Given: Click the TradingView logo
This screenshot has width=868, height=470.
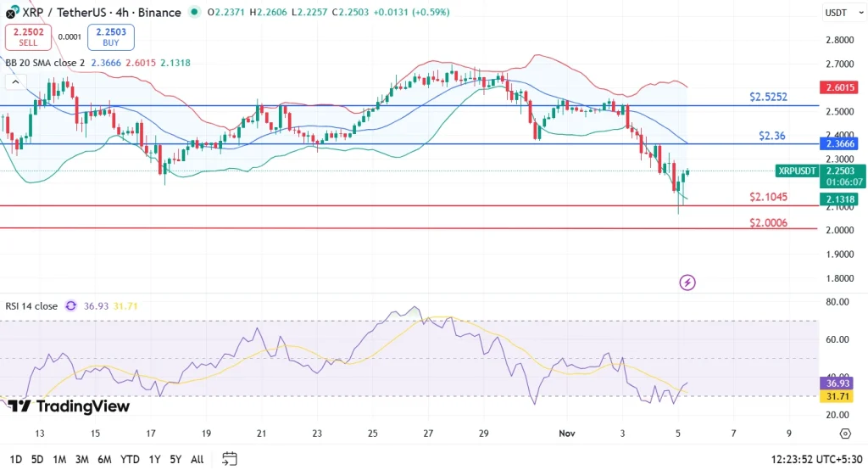Looking at the screenshot, I should click(x=70, y=406).
